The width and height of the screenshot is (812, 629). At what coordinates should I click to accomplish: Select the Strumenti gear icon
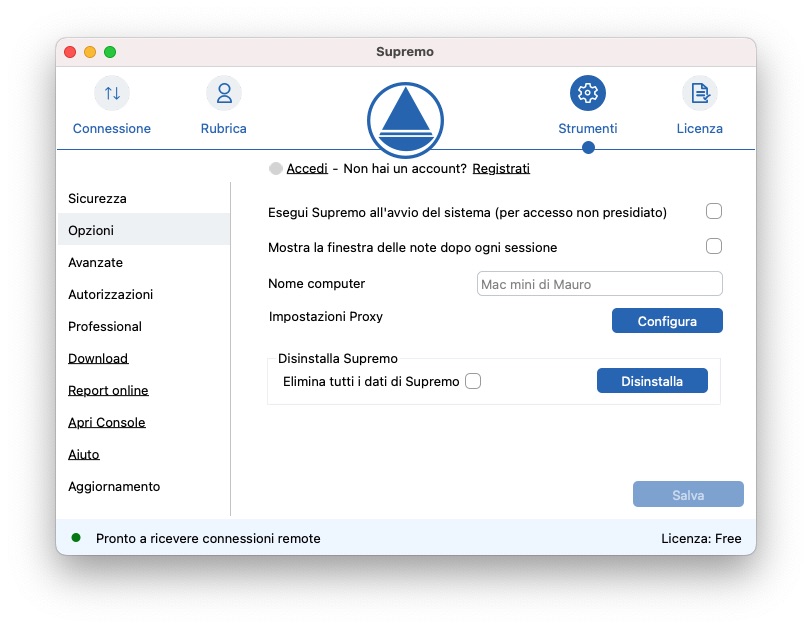tap(588, 94)
